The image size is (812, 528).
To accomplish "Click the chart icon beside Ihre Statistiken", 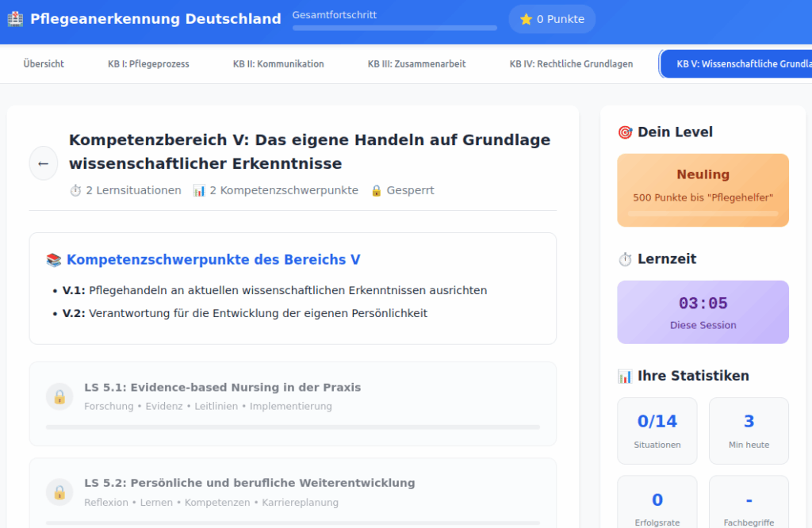I will [x=625, y=376].
